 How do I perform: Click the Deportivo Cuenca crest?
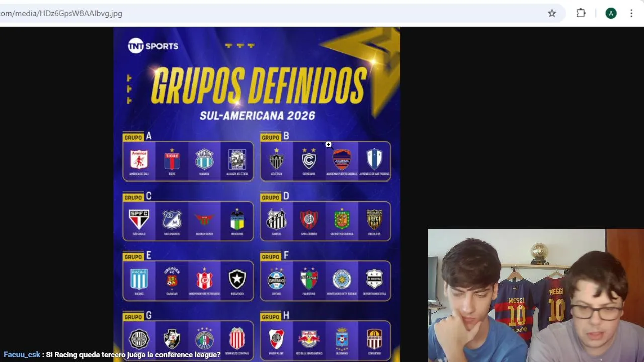pos(342,219)
